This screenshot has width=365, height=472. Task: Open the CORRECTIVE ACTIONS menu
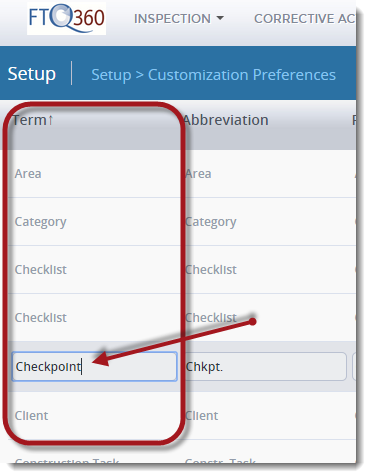[305, 19]
